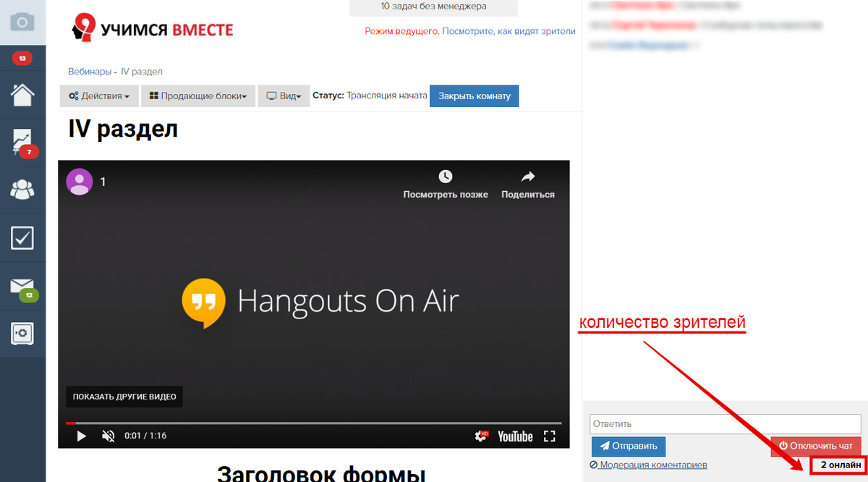This screenshot has width=868, height=482.
Task: Open video settings gear icon
Action: 482,436
